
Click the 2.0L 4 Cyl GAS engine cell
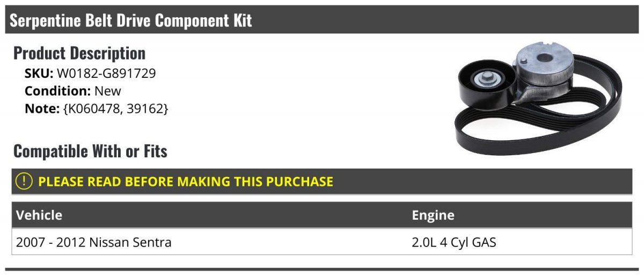(454, 242)
